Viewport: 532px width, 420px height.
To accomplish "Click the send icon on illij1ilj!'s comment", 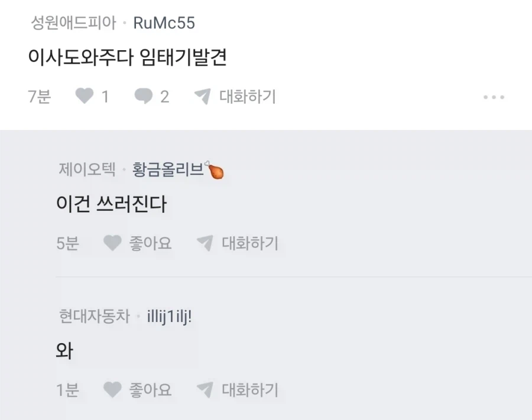I will pyautogui.click(x=204, y=389).
